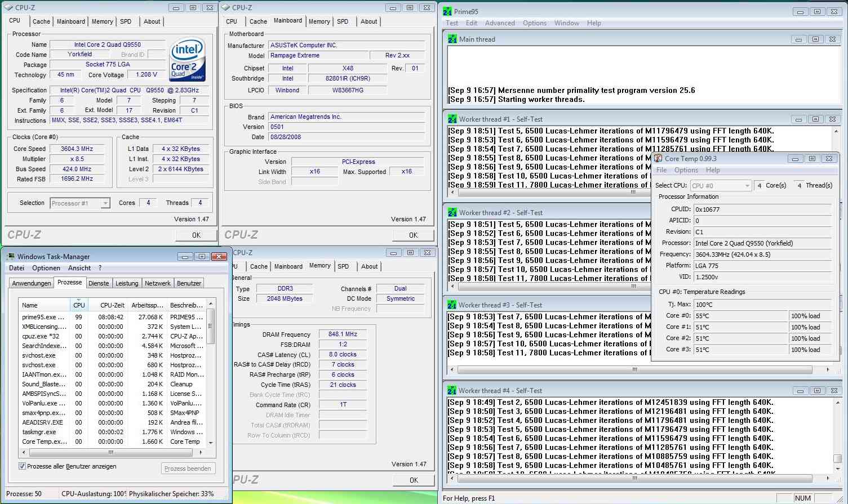
Task: Switch to About tab in Mainboard CPU-Z window
Action: tap(369, 21)
